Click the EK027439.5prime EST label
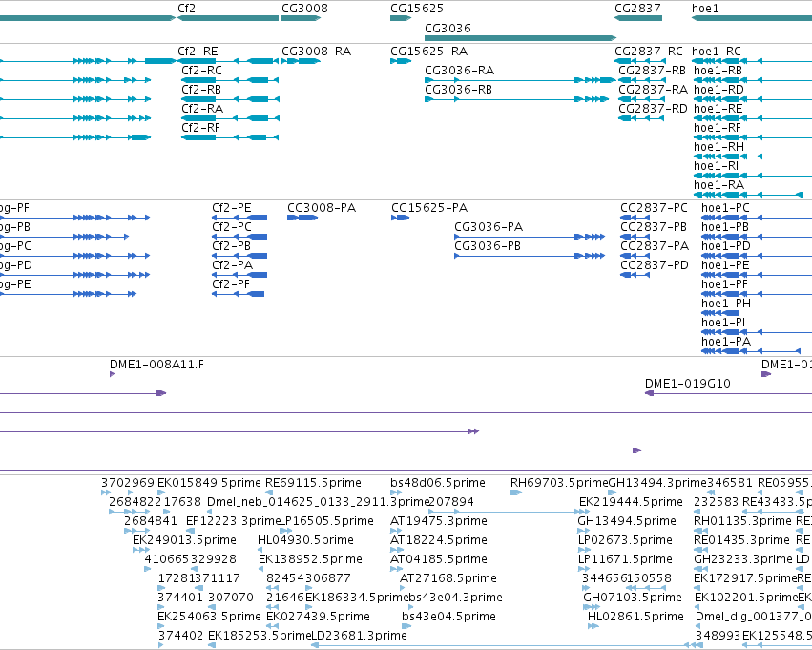This screenshot has height=650, width=812. (x=318, y=617)
